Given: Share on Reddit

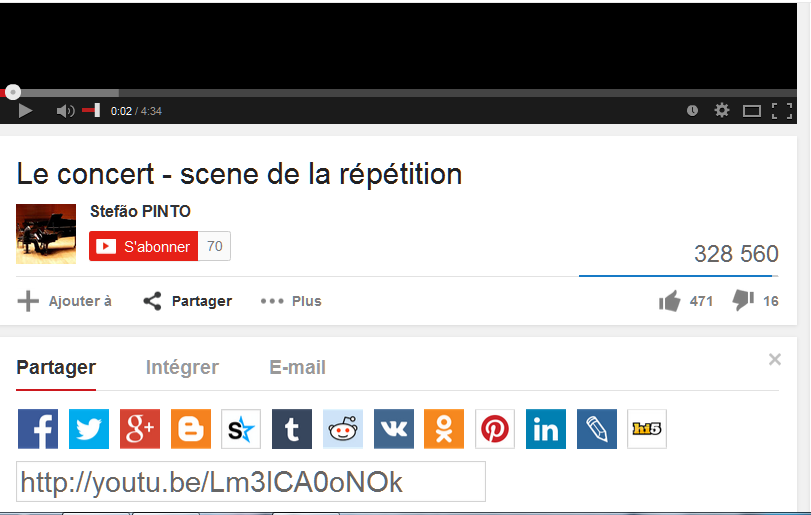Looking at the screenshot, I should 343,429.
